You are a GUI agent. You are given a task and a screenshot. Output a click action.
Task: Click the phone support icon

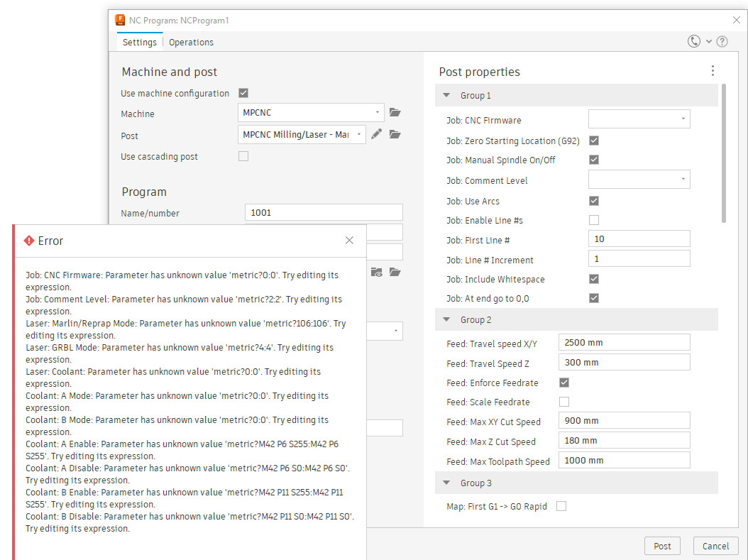tap(694, 42)
